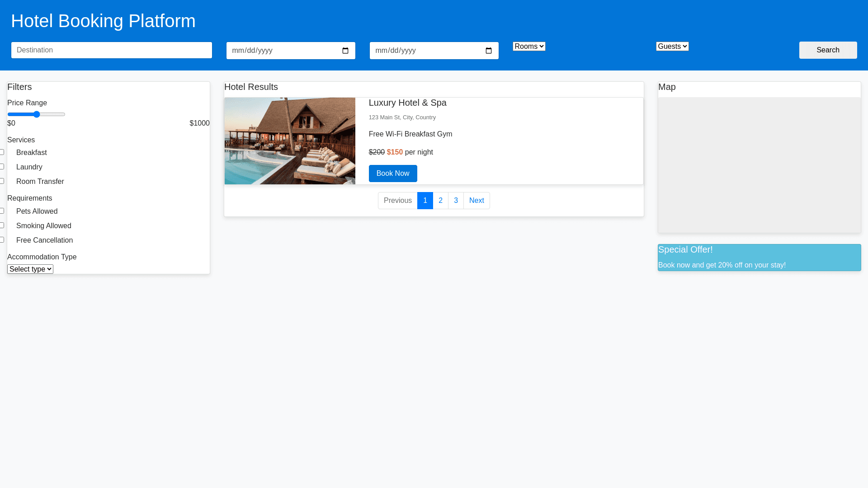Click Book Now for Luxury Hotel

click(x=393, y=174)
